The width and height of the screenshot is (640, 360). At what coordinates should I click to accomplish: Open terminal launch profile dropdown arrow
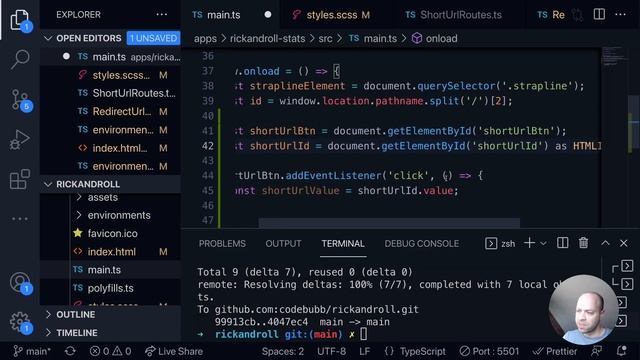(543, 244)
